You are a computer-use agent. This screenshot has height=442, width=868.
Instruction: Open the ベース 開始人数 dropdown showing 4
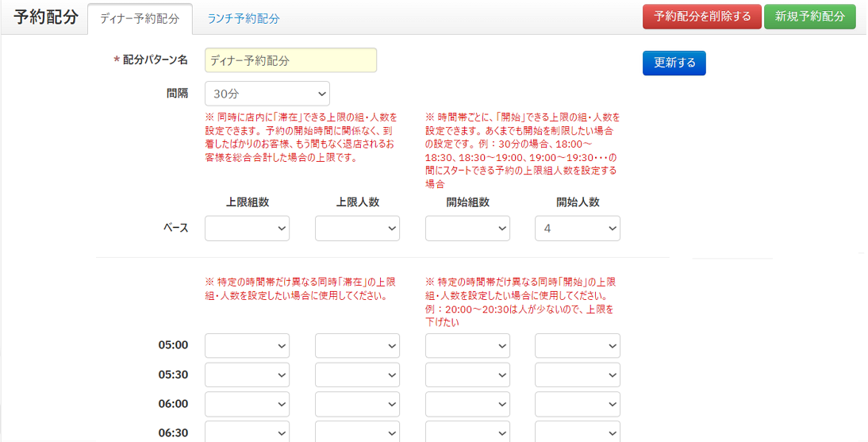[578, 229]
